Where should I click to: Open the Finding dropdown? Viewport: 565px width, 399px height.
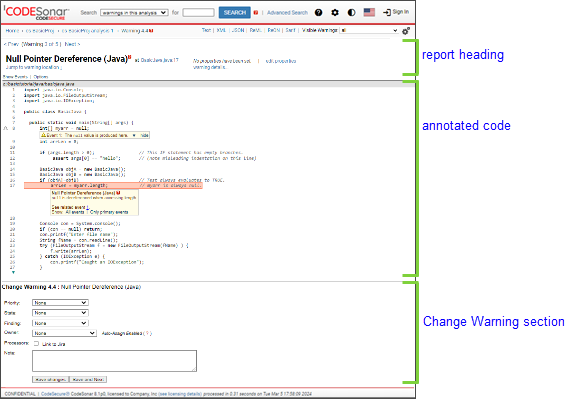click(x=60, y=323)
